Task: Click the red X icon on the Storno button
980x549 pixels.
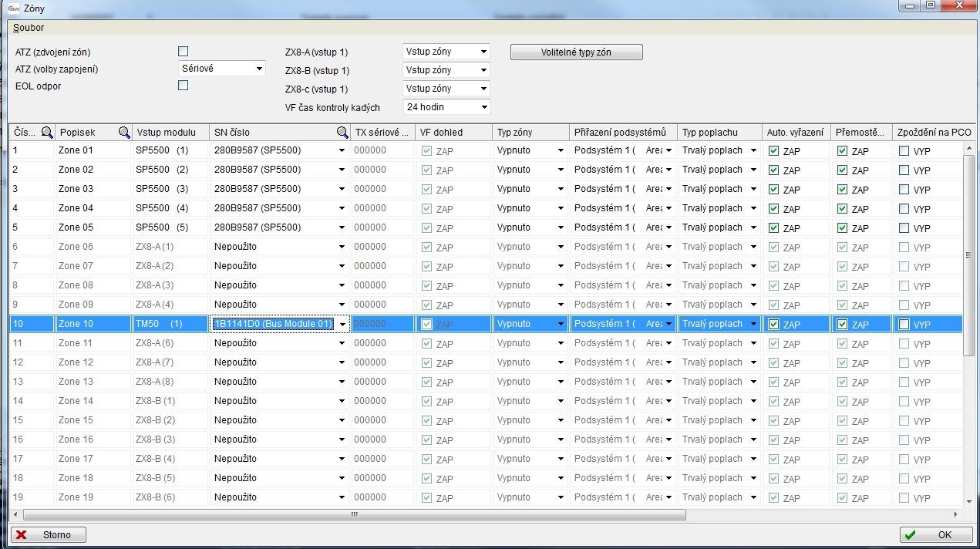Action: coord(22,535)
